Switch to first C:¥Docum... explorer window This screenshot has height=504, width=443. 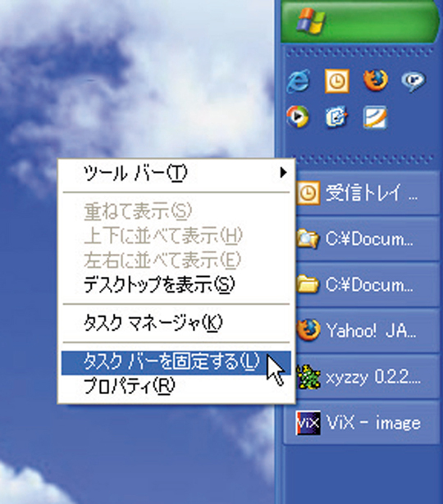362,239
